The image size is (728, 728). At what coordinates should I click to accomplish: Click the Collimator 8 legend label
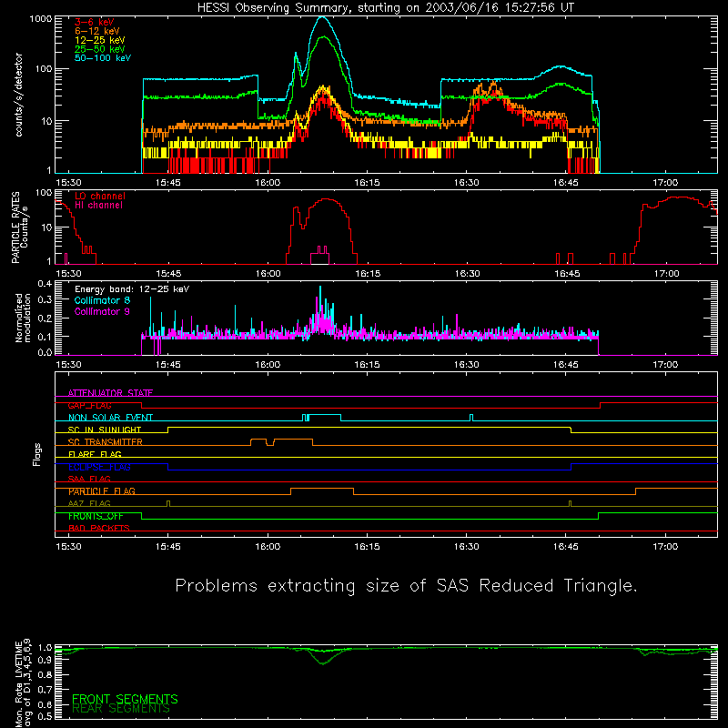[102, 300]
